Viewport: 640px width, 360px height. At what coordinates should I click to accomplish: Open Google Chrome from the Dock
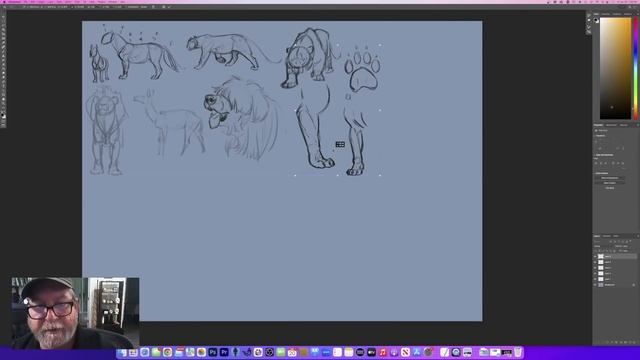click(167, 352)
